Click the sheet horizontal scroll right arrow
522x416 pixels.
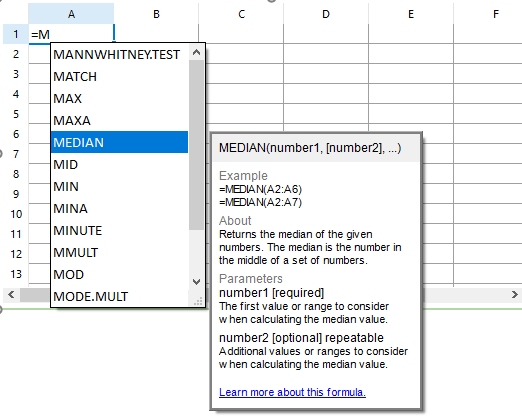514,295
